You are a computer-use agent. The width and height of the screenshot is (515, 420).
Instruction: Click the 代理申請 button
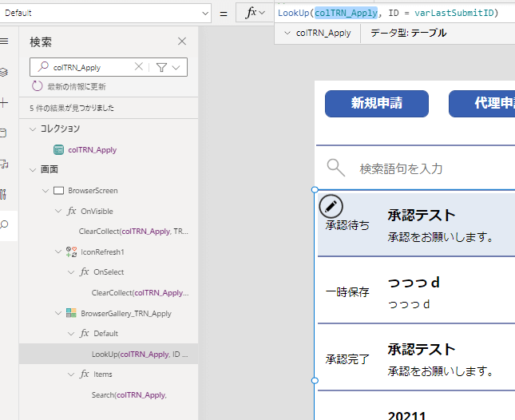click(481, 104)
